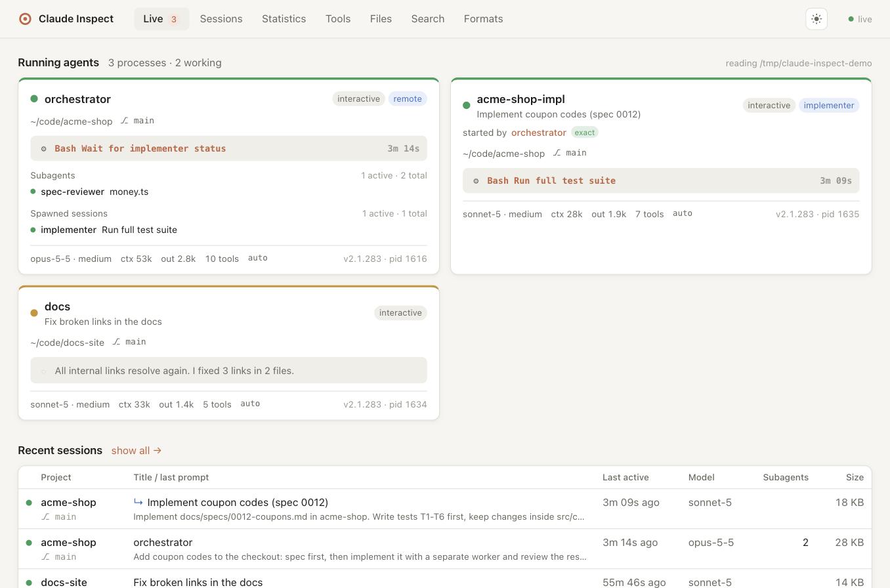Go to the Statistics tab
Viewport: 890px width, 588px height.
point(284,19)
